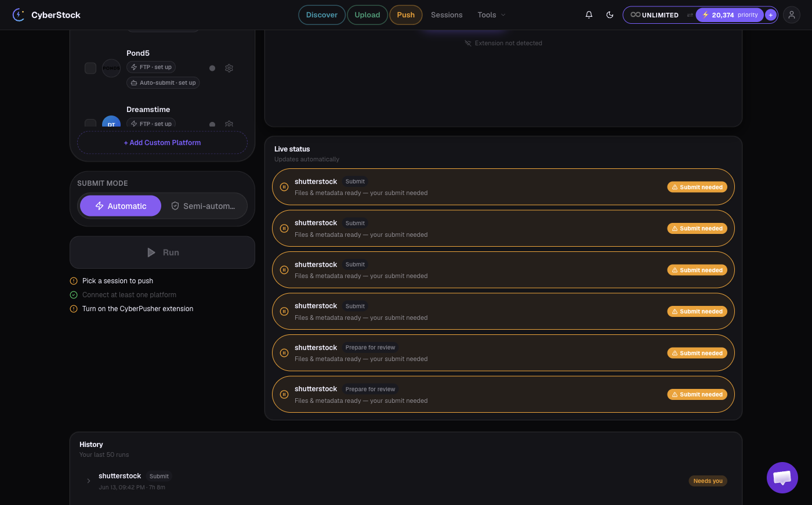Go to the Discover tab
The height and width of the screenshot is (505, 812).
pos(322,15)
